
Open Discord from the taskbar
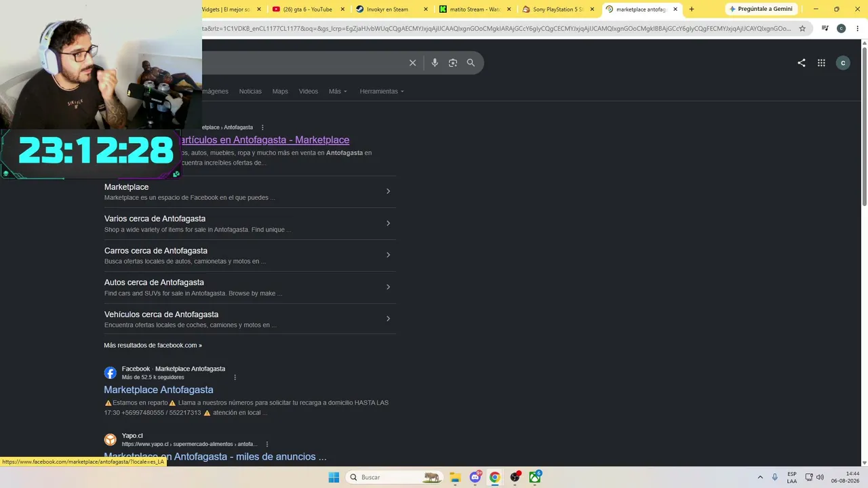pos(475,477)
